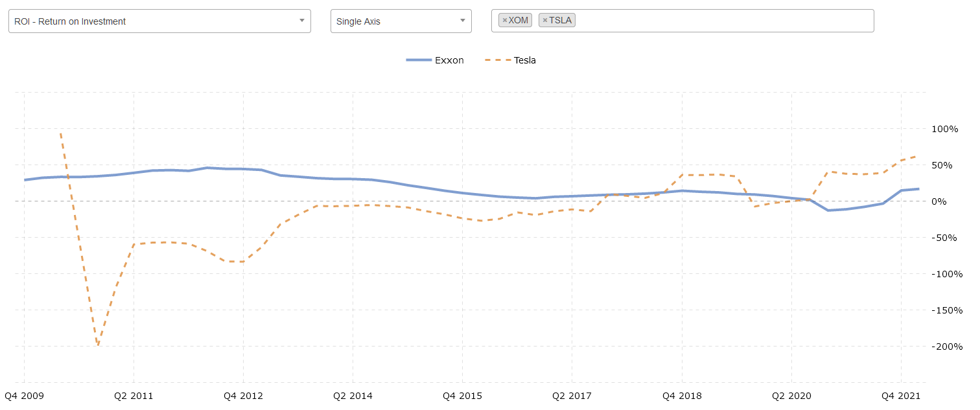Image resolution: width=980 pixels, height=410 pixels.
Task: Click the Q4 2015 axis label
Action: click(x=462, y=396)
